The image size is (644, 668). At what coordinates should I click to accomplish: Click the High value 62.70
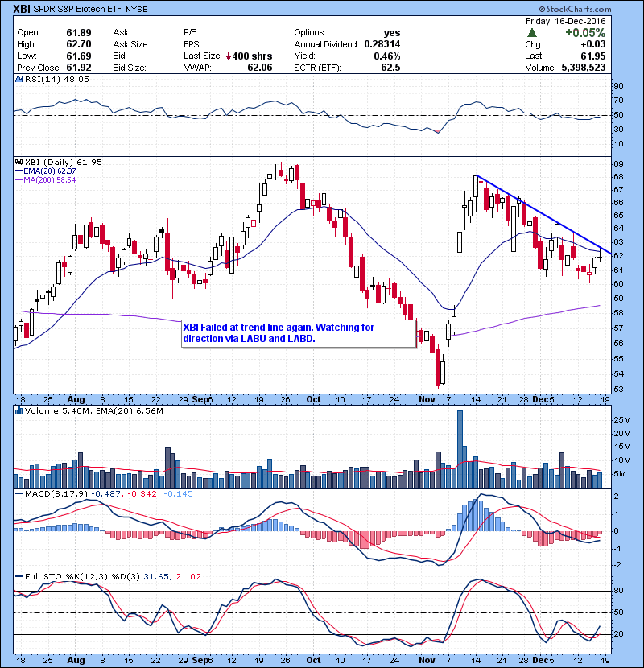78,44
